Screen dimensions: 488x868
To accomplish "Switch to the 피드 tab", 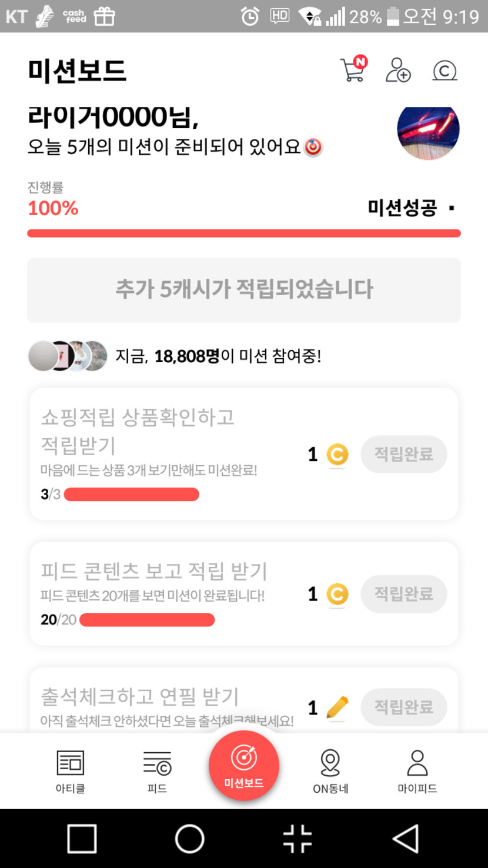I will click(x=157, y=772).
